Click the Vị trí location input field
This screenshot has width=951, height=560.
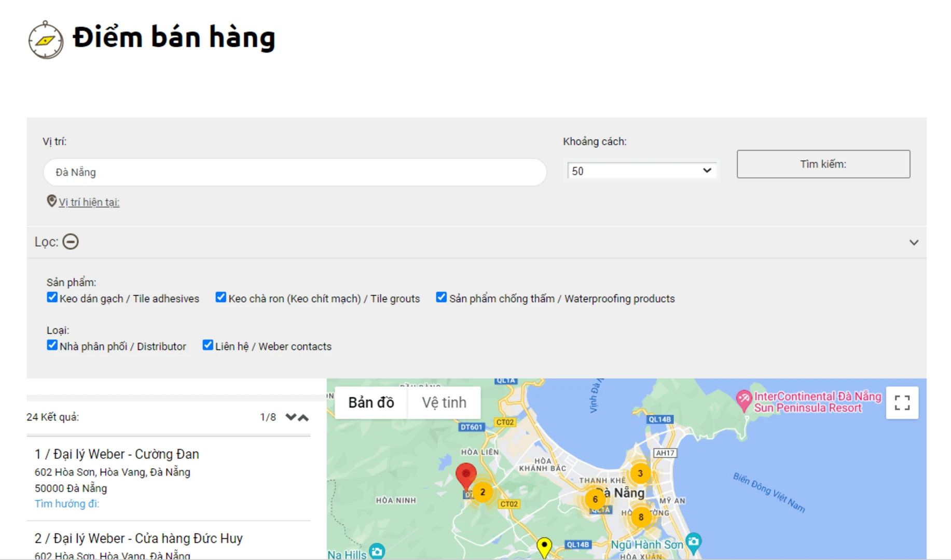(x=295, y=172)
